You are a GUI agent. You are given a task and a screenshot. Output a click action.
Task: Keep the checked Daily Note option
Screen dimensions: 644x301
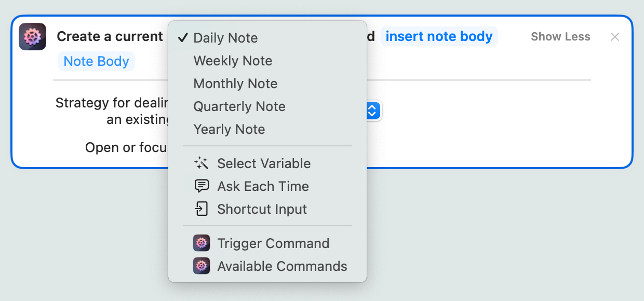click(x=225, y=38)
